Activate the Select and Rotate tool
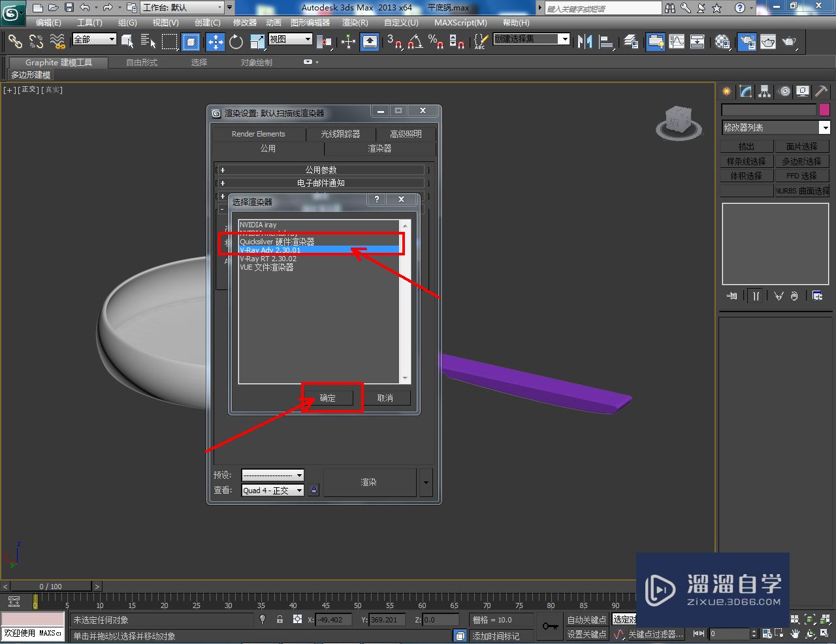This screenshot has height=644, width=836. pos(236,42)
